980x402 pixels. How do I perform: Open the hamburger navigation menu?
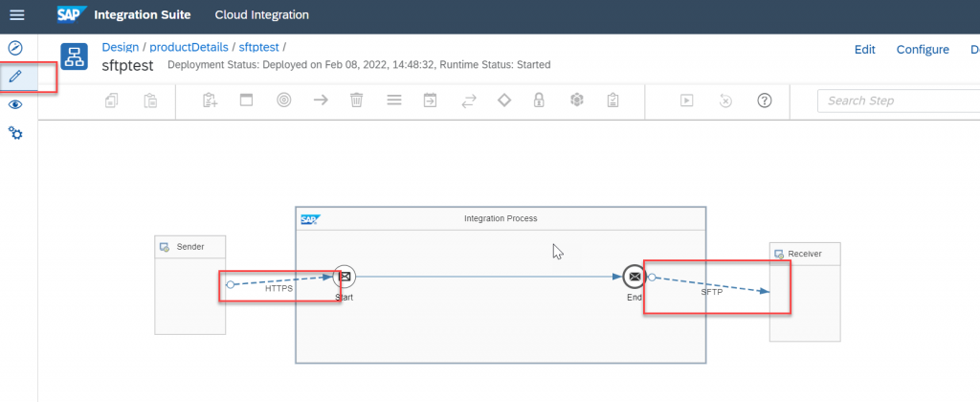point(17,15)
